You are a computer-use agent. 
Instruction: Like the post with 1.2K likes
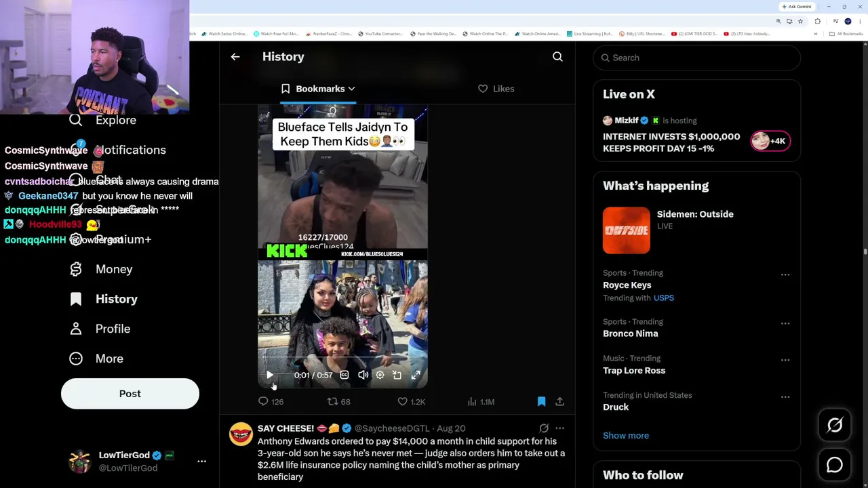[x=411, y=402]
